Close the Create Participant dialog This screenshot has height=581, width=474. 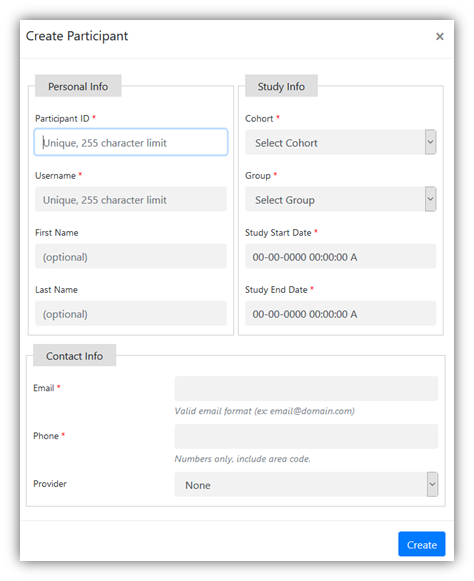click(440, 36)
